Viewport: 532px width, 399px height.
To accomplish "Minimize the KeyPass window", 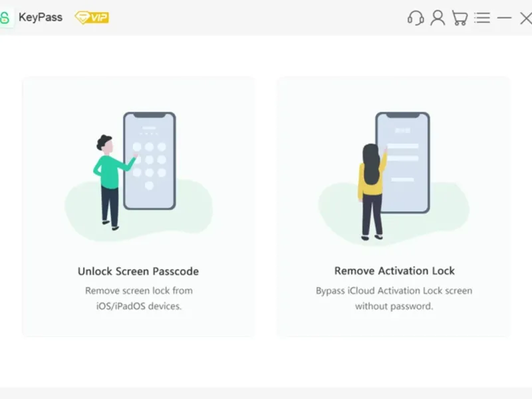I will pyautogui.click(x=505, y=18).
